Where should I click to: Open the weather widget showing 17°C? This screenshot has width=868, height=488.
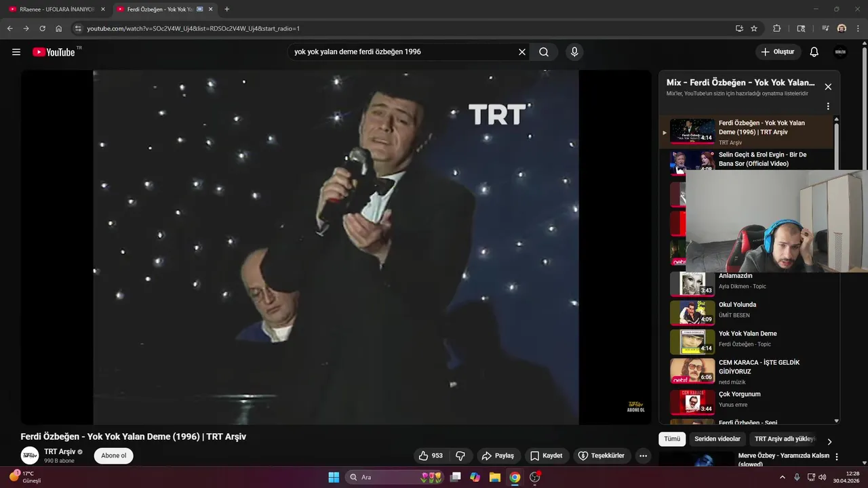[x=26, y=477]
